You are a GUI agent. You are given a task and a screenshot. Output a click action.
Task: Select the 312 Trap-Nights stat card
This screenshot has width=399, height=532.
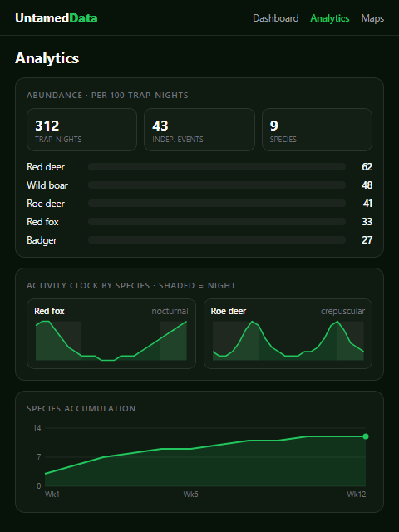(x=81, y=130)
